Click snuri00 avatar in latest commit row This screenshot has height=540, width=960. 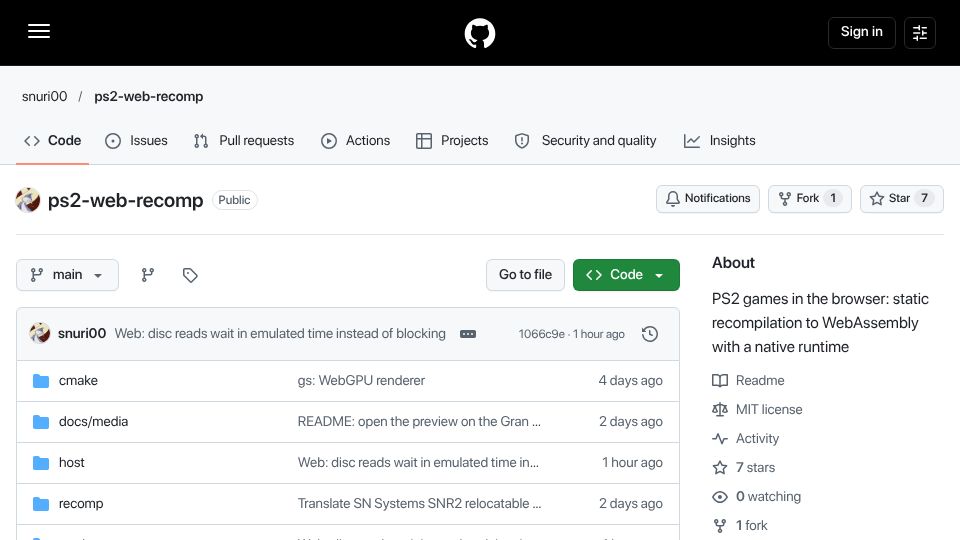(x=40, y=334)
